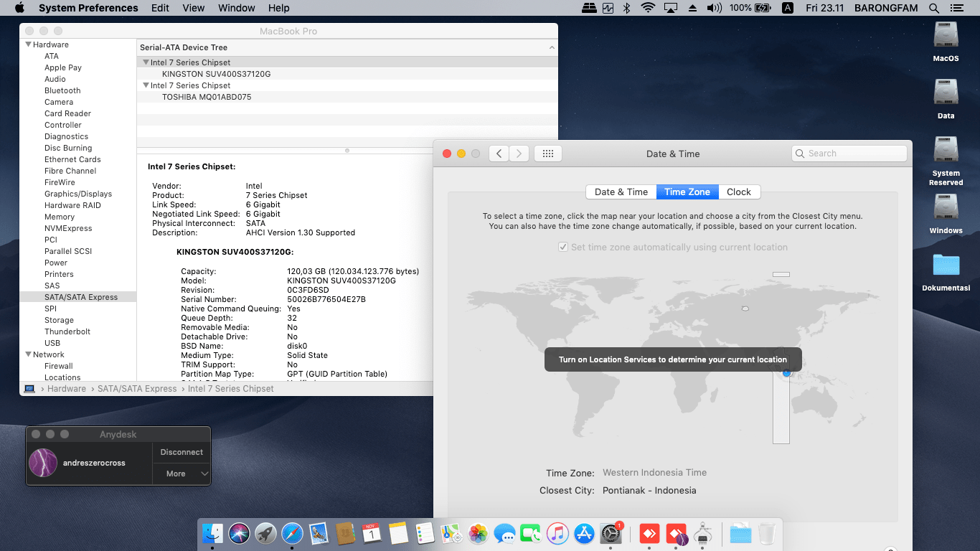Open the Mail app in Dock

point(319,534)
